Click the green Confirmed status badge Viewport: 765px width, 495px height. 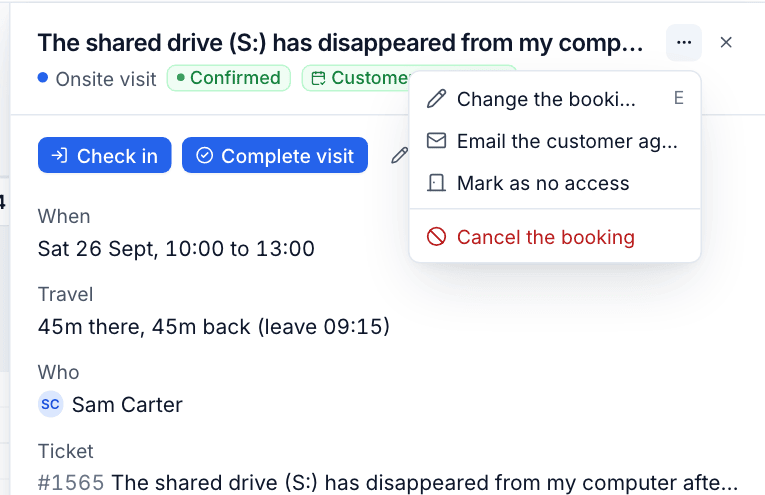point(229,78)
